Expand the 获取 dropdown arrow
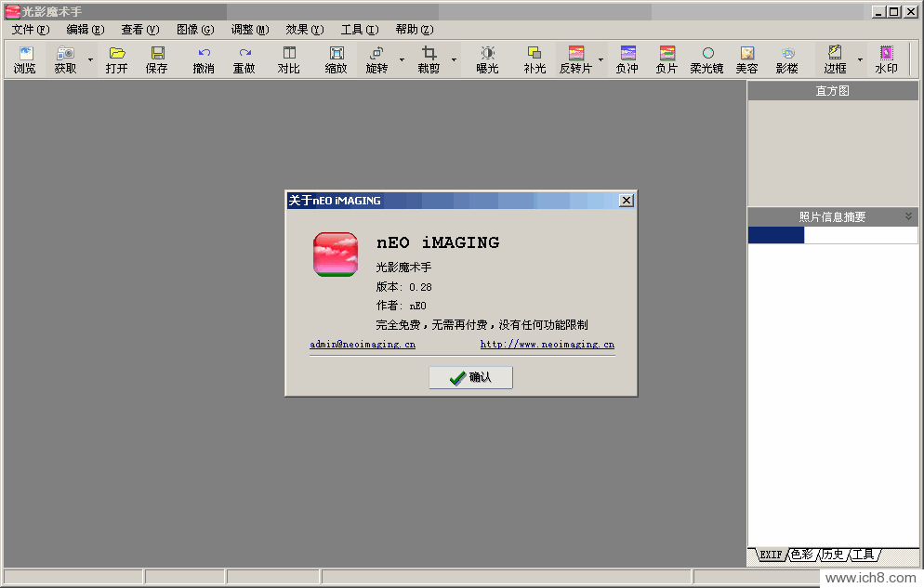924x588 pixels. point(90,60)
